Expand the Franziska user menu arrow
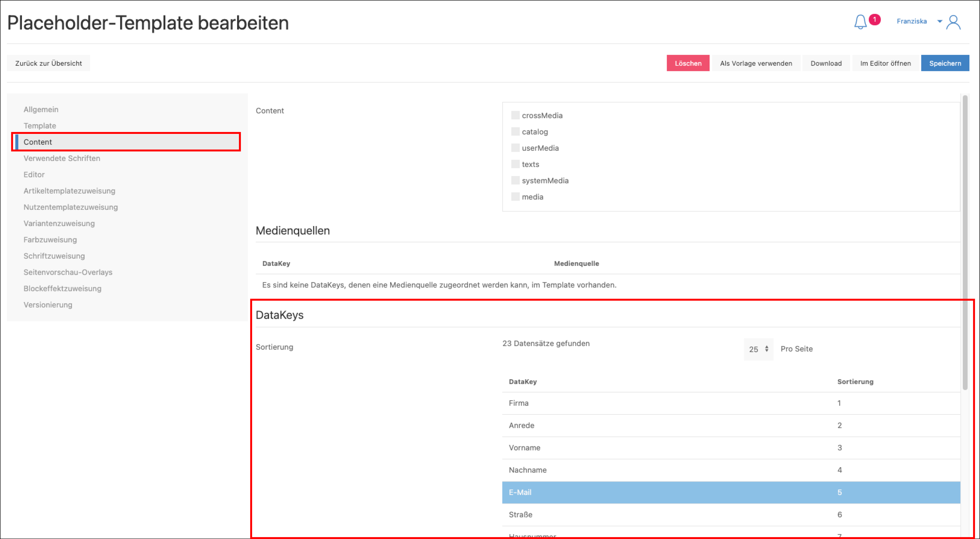 (939, 21)
